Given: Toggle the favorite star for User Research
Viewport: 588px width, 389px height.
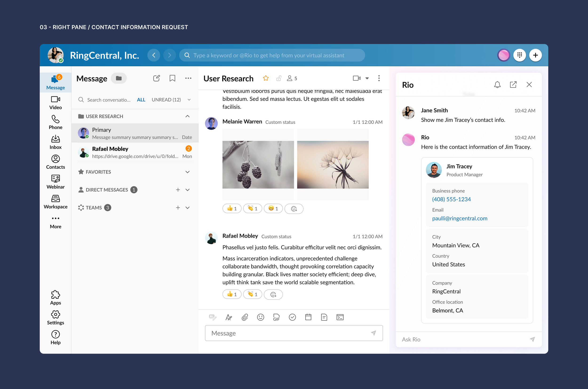Looking at the screenshot, I should coord(266,79).
